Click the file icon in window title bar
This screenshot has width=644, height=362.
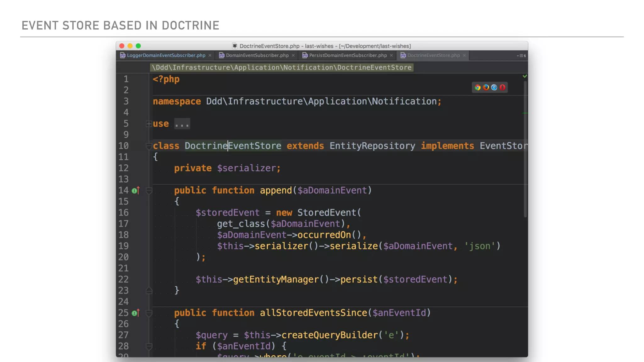235,46
